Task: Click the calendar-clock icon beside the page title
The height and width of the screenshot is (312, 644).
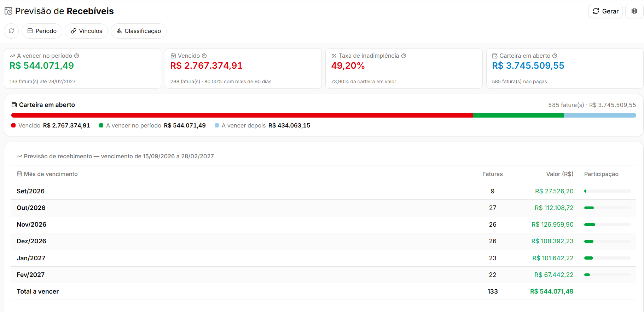Action: [8, 11]
